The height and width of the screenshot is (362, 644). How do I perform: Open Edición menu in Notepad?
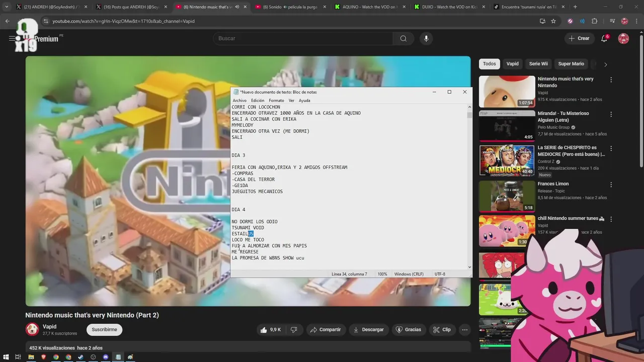click(x=258, y=101)
